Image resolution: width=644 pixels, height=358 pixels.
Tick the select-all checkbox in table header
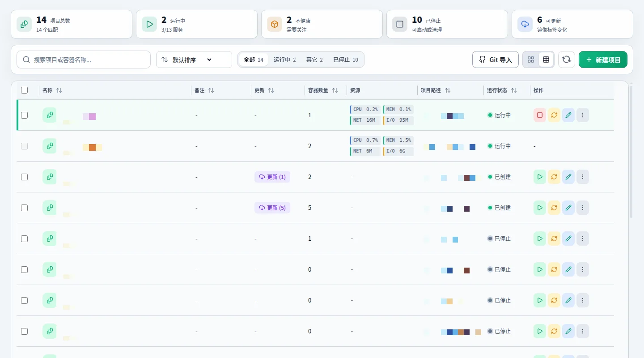pyautogui.click(x=25, y=90)
